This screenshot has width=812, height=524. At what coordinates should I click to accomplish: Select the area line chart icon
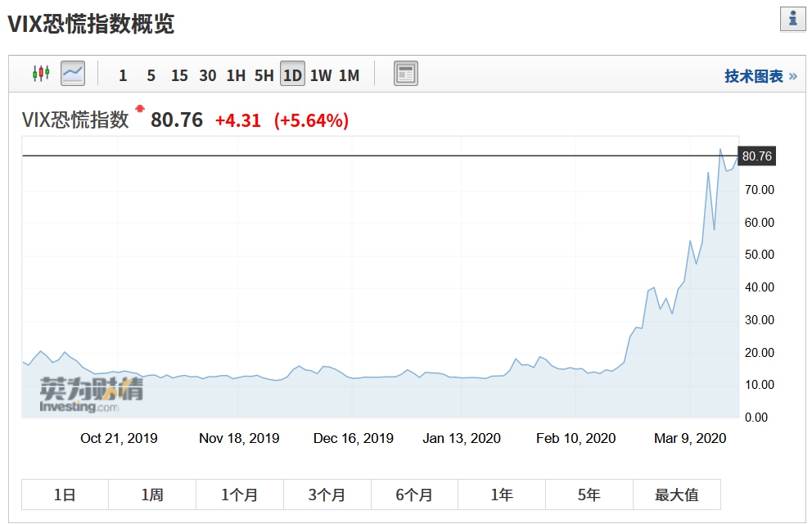coord(73,74)
